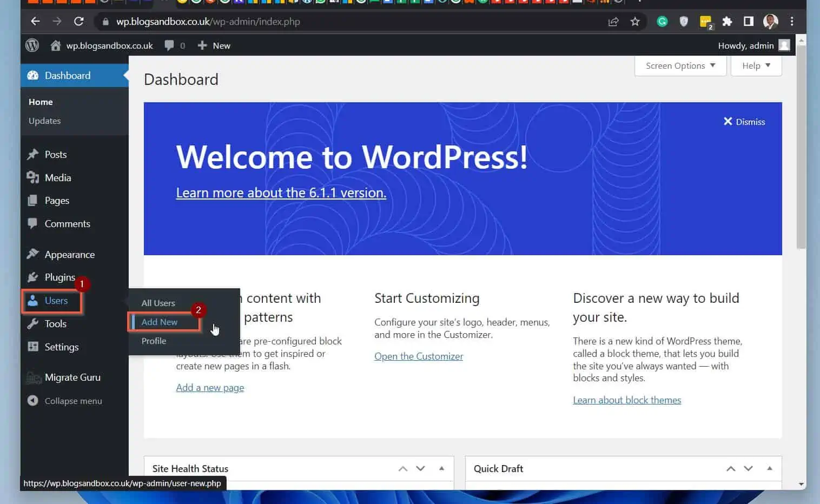Click the address bar URL field

coord(346,22)
